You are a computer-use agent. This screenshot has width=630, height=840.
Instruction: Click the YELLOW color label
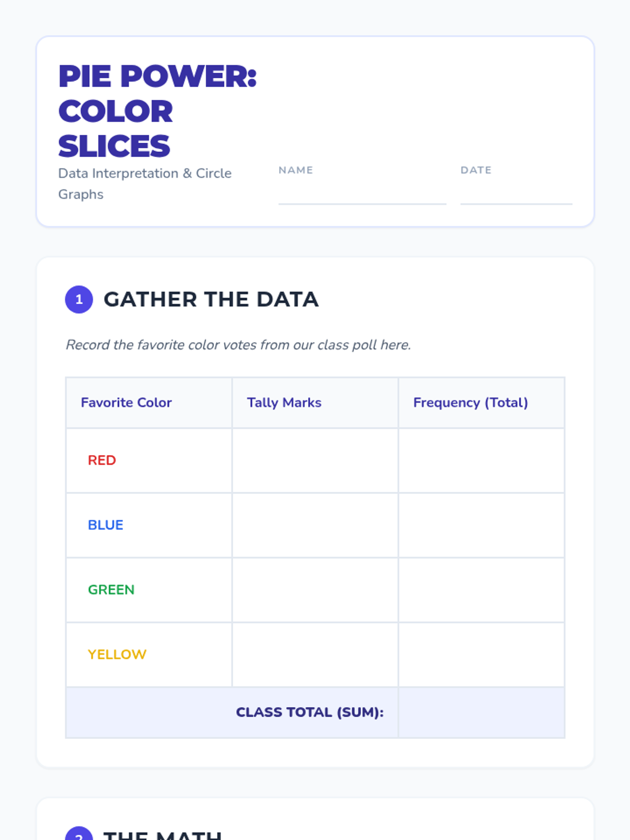pyautogui.click(x=117, y=655)
